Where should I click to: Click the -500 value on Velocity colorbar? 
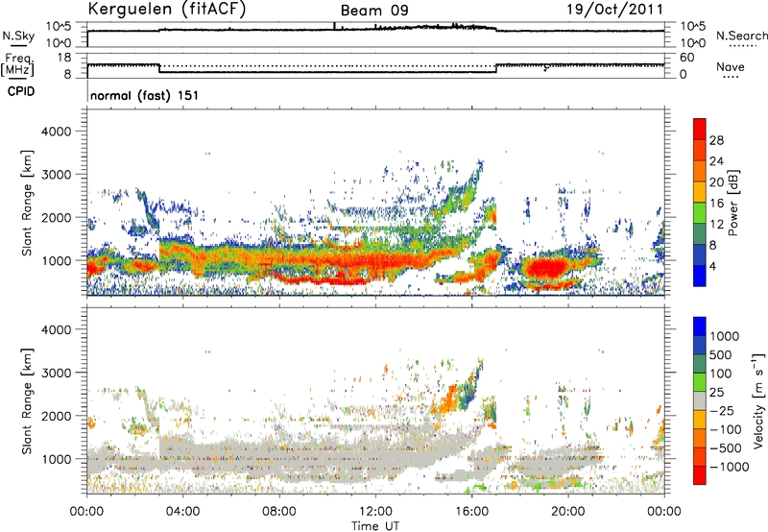(726, 448)
